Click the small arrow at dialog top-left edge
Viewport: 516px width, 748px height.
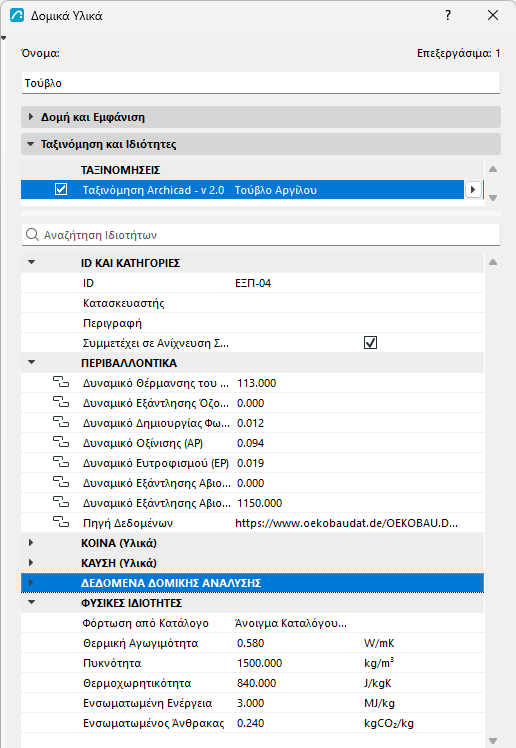(3, 38)
